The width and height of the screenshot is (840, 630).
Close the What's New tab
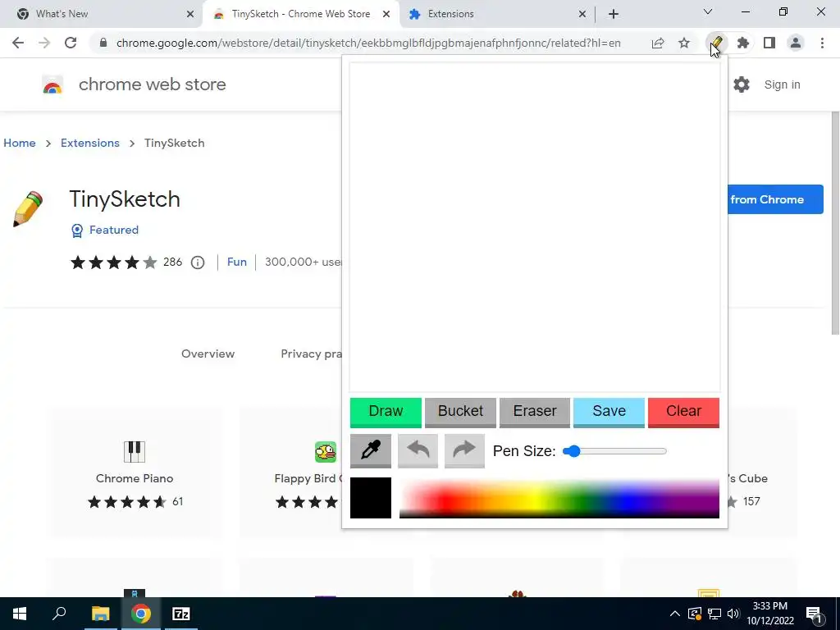click(x=190, y=14)
